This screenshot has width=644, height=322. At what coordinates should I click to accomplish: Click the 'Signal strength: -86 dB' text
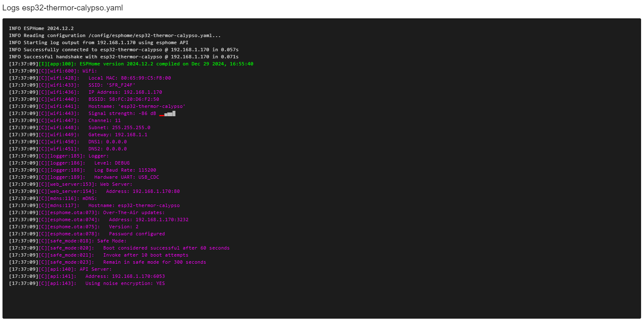(x=122, y=113)
